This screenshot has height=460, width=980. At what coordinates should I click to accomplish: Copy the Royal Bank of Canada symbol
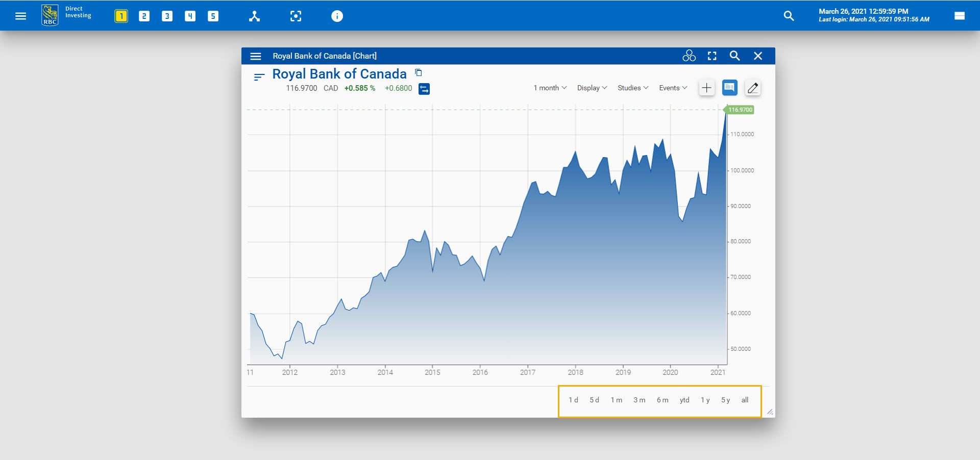pos(418,73)
